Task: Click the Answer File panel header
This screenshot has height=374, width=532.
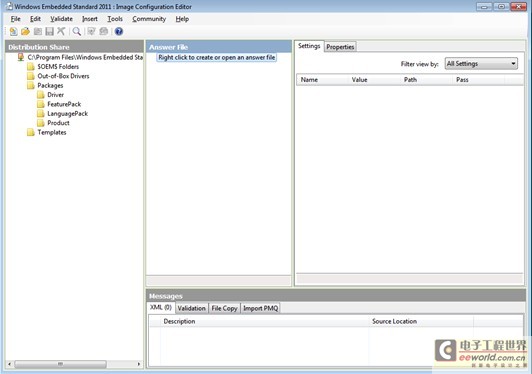Action: pyautogui.click(x=219, y=47)
